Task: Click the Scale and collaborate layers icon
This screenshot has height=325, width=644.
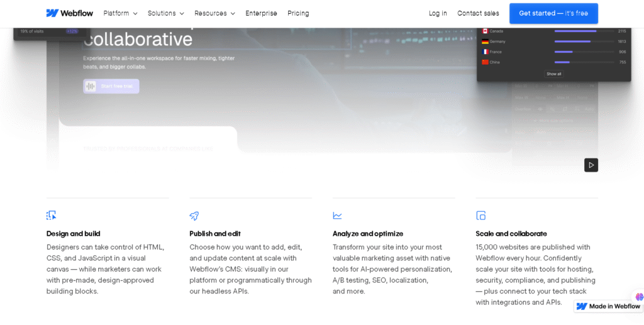Action: (481, 216)
